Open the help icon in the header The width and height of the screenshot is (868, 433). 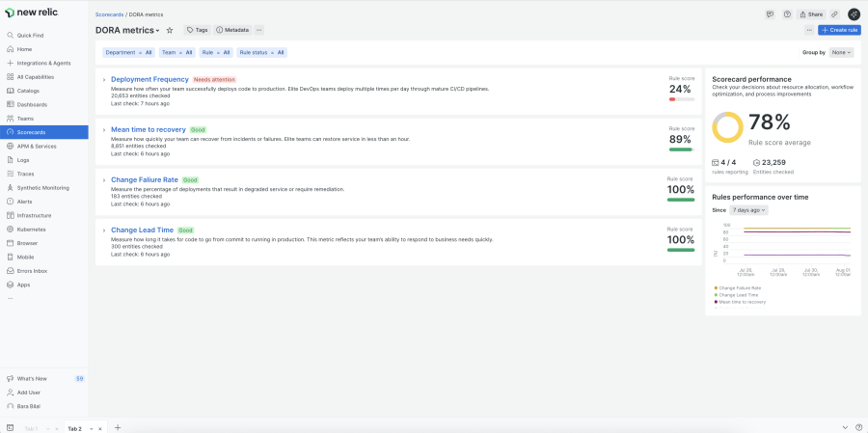pyautogui.click(x=787, y=14)
